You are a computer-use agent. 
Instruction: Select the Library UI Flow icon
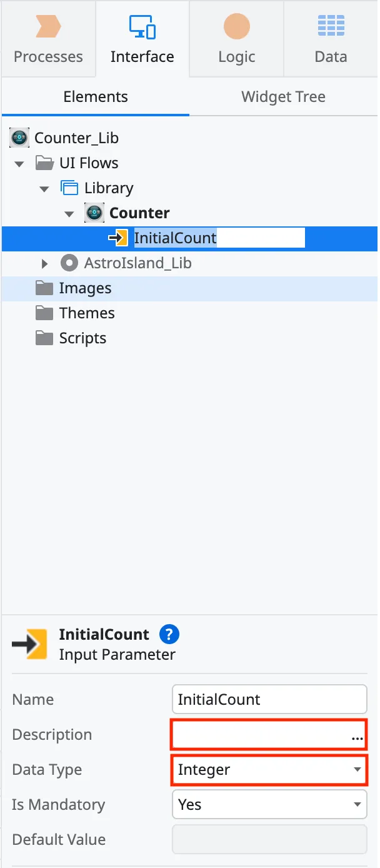pos(71,188)
